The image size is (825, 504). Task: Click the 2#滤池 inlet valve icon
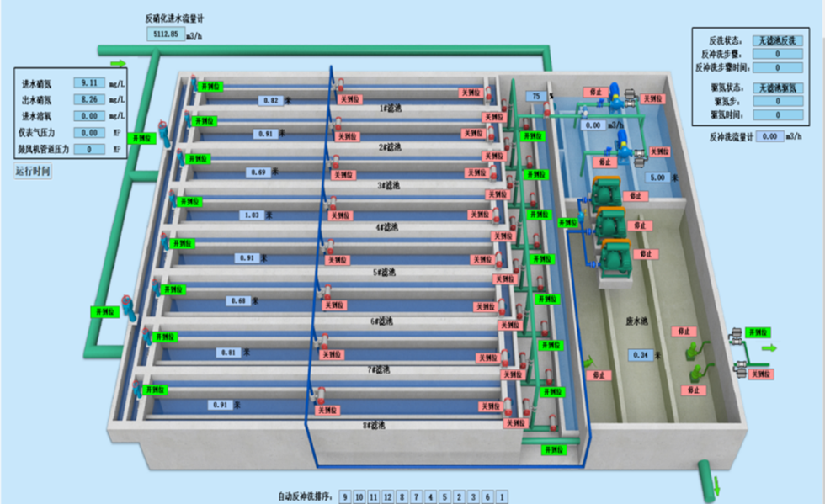pos(187,119)
